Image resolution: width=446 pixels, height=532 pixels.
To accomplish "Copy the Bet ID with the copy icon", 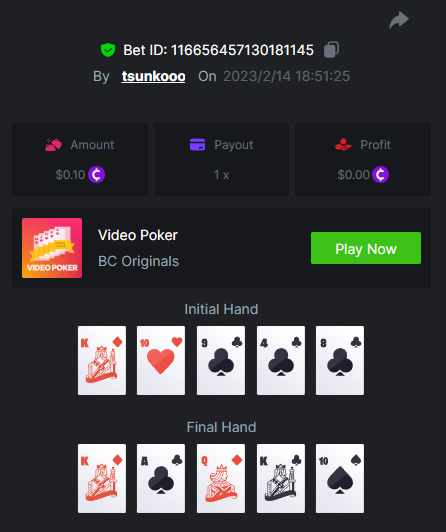I will (x=331, y=50).
